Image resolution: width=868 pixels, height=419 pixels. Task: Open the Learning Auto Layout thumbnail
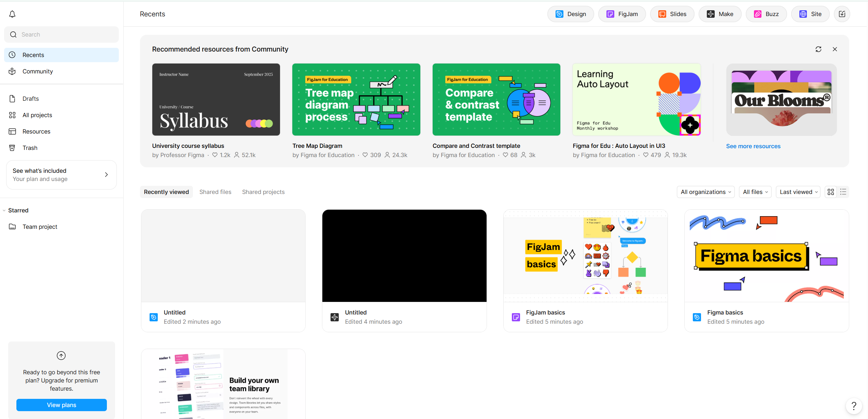(x=636, y=99)
